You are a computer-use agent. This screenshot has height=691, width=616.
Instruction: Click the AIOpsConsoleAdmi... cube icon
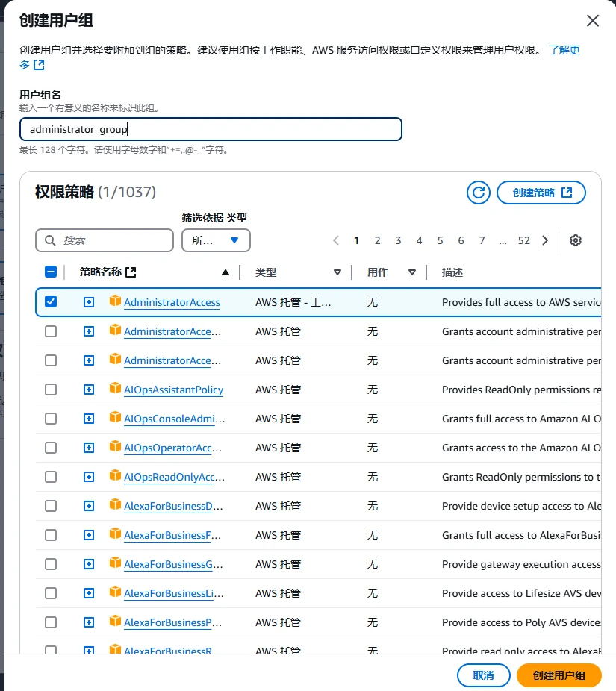click(115, 417)
